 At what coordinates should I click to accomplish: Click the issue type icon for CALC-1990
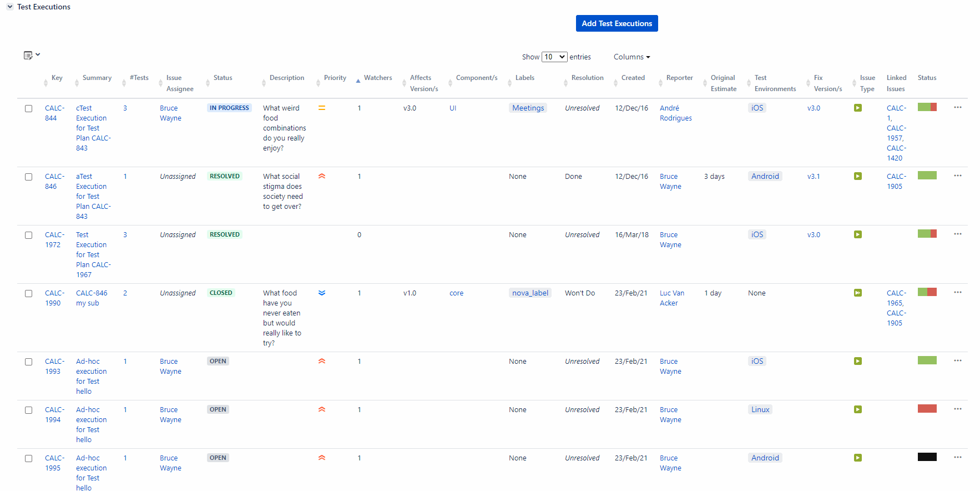click(x=857, y=293)
